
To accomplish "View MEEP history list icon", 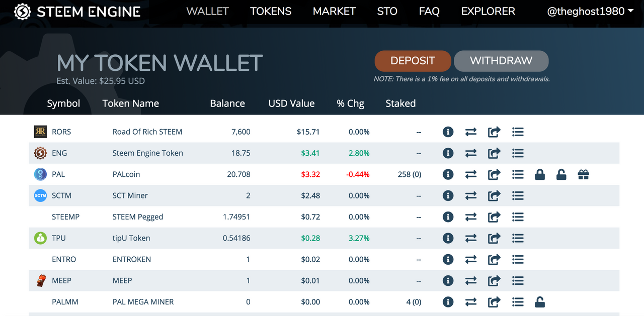I will pos(518,281).
